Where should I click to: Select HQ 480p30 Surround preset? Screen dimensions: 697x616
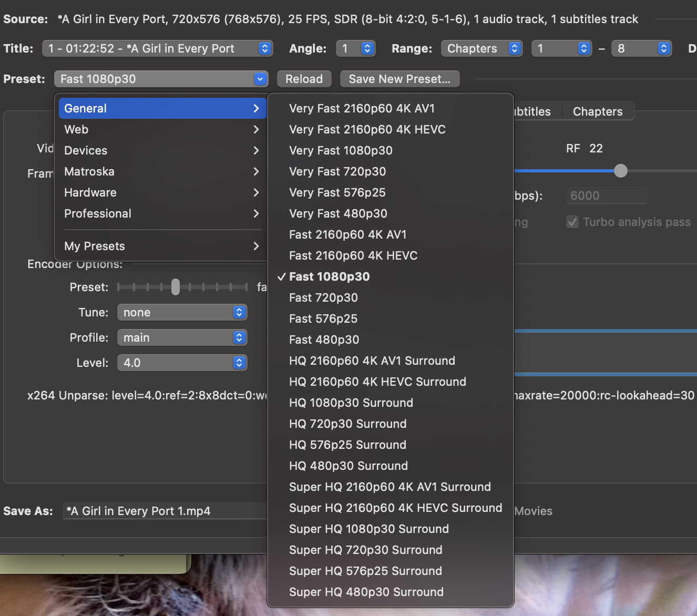tap(391, 466)
